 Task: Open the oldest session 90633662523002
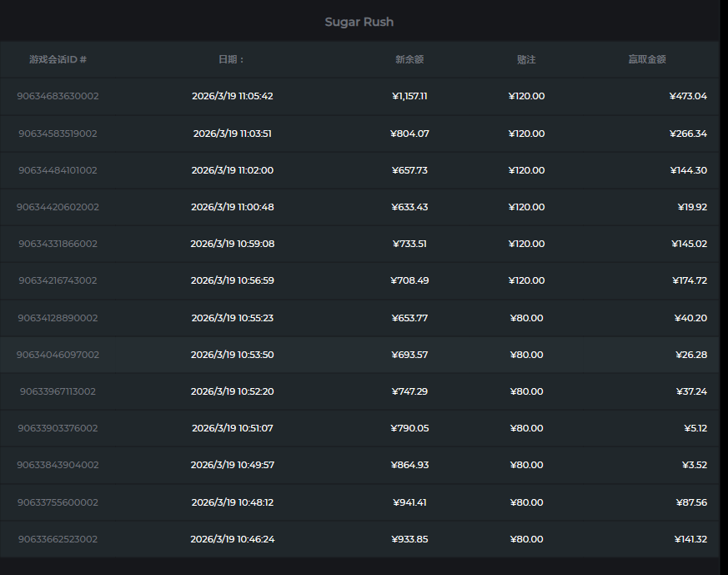click(x=58, y=539)
